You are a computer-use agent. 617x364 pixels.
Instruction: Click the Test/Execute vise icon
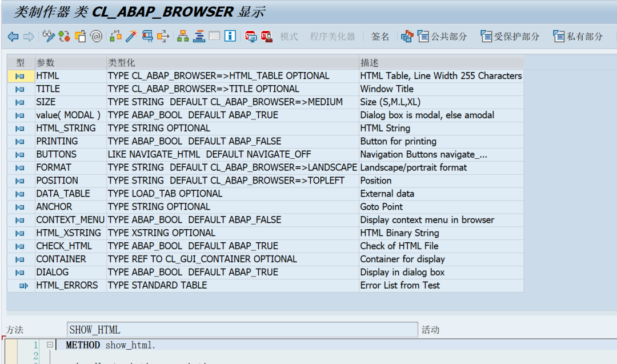click(147, 37)
